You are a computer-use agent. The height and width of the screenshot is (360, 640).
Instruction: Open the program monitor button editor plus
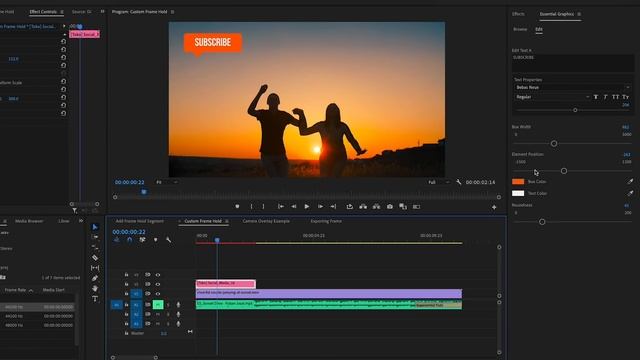494,207
